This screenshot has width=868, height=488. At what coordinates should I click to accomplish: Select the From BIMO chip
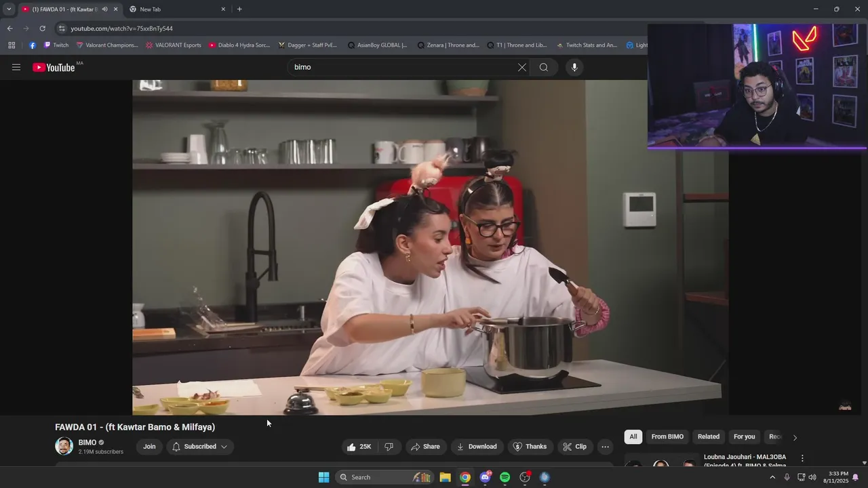pos(667,436)
